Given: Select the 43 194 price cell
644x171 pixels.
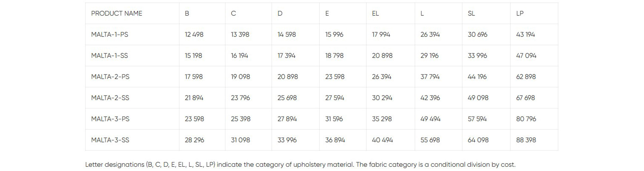Looking at the screenshot, I should point(525,35).
